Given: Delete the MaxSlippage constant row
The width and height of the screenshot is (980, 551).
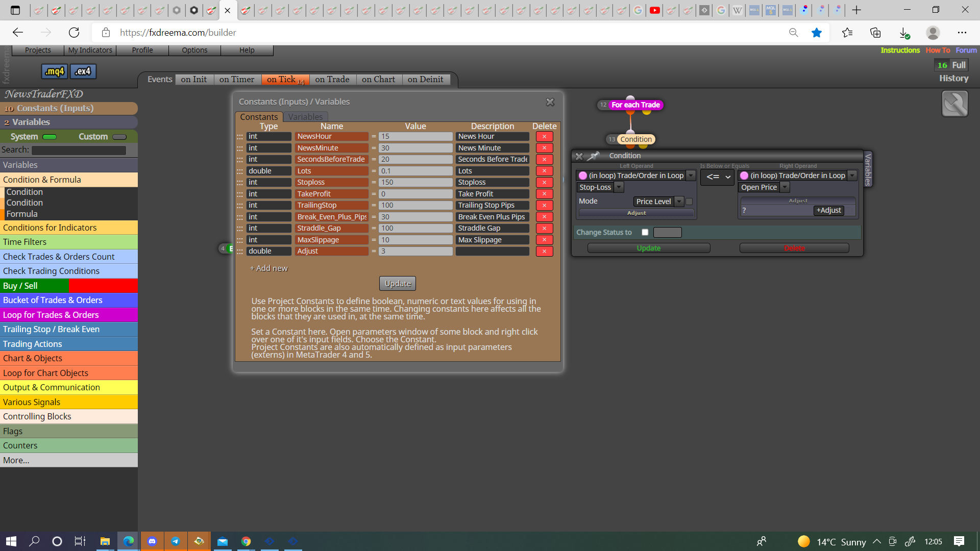Looking at the screenshot, I should tap(544, 240).
